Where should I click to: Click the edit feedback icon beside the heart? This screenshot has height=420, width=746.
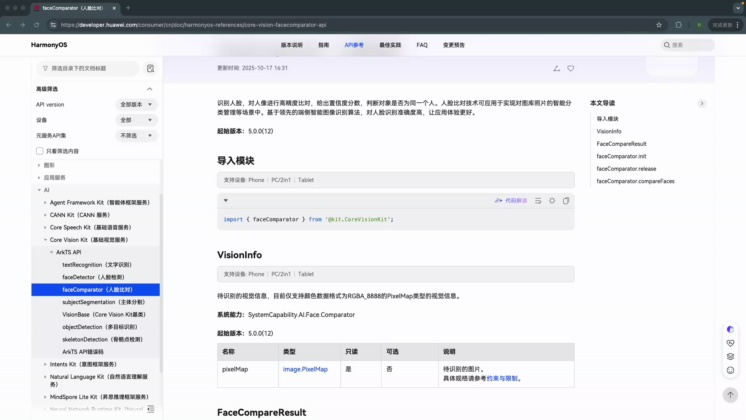[x=556, y=68]
